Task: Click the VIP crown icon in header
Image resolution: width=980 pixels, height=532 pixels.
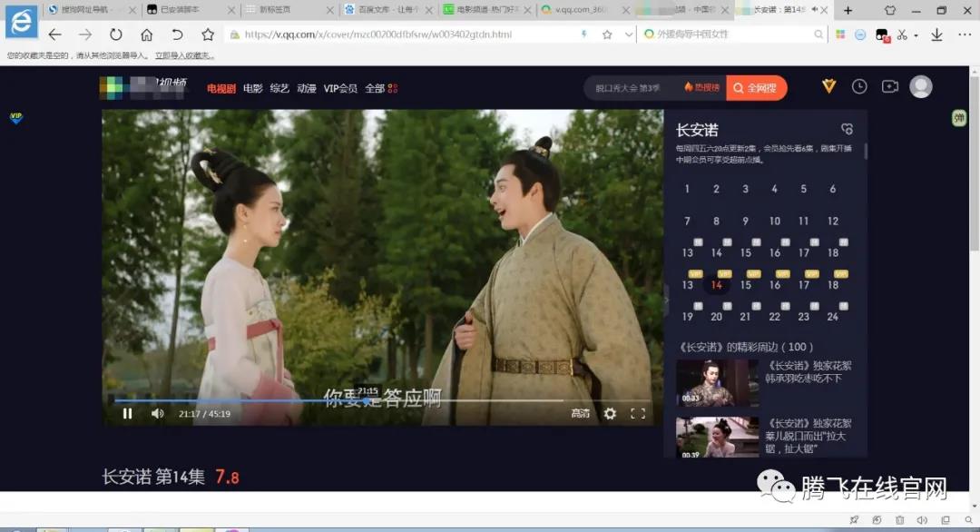Action: 828,86
